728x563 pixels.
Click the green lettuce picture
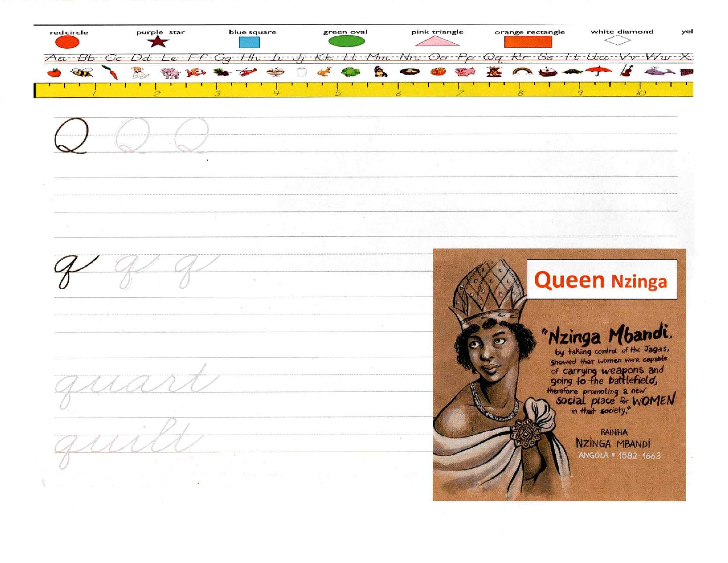[x=351, y=72]
